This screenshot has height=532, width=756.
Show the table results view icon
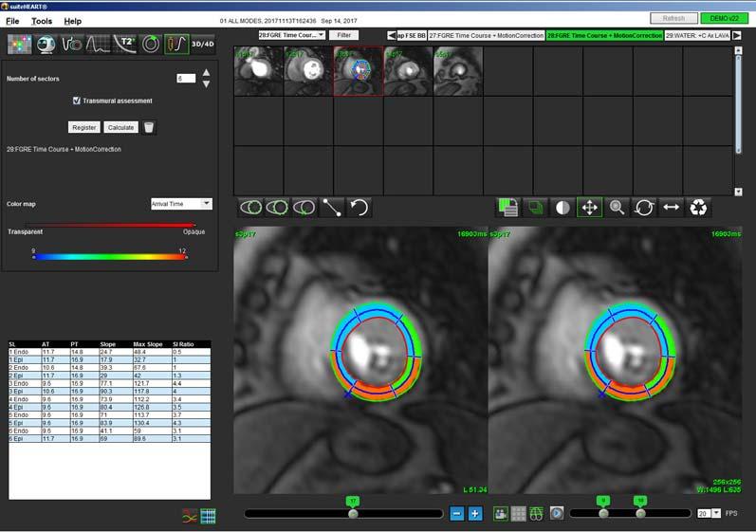[209, 516]
